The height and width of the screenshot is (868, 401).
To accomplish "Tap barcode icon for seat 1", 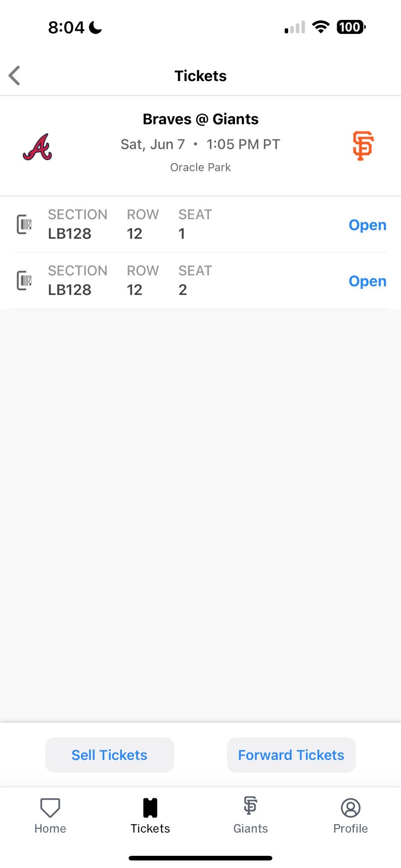I will tap(24, 224).
